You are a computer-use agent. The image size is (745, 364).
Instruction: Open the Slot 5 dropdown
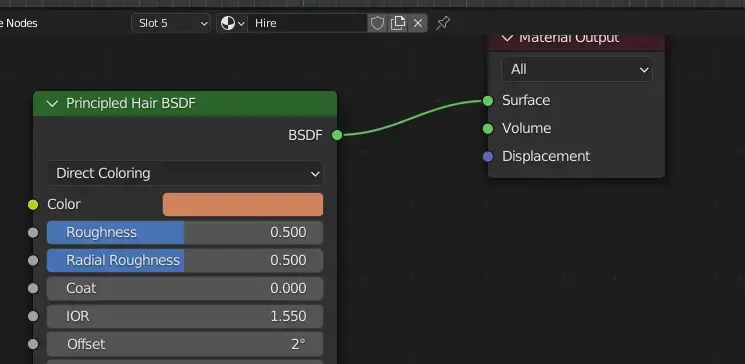point(171,23)
